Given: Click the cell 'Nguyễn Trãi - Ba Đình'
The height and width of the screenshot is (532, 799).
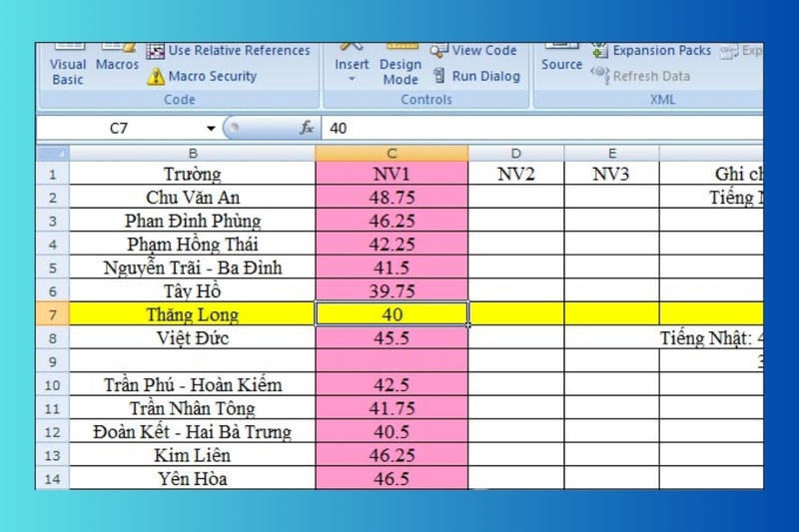Looking at the screenshot, I should tap(192, 267).
